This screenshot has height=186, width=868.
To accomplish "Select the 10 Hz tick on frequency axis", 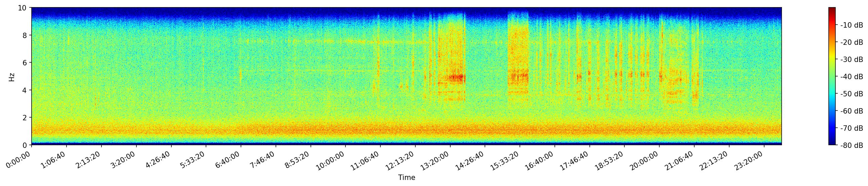I will [x=22, y=8].
